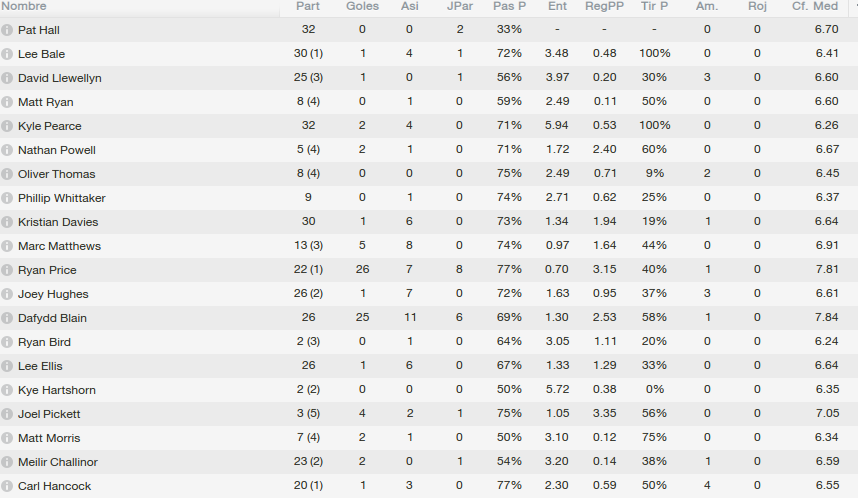Sort by Pas P column header
Viewport: 858px width, 498px height.
pyautogui.click(x=509, y=6)
